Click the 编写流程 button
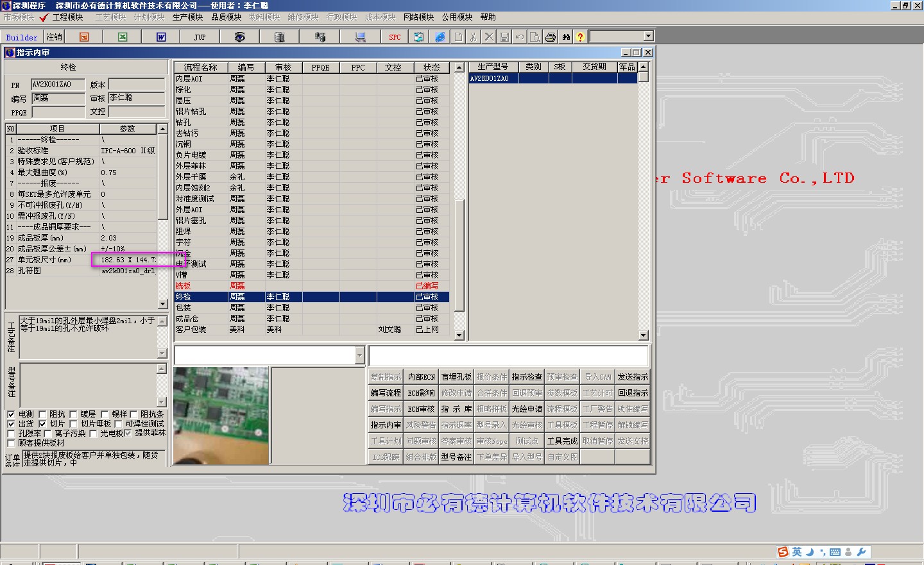The width and height of the screenshot is (924, 565). [386, 393]
